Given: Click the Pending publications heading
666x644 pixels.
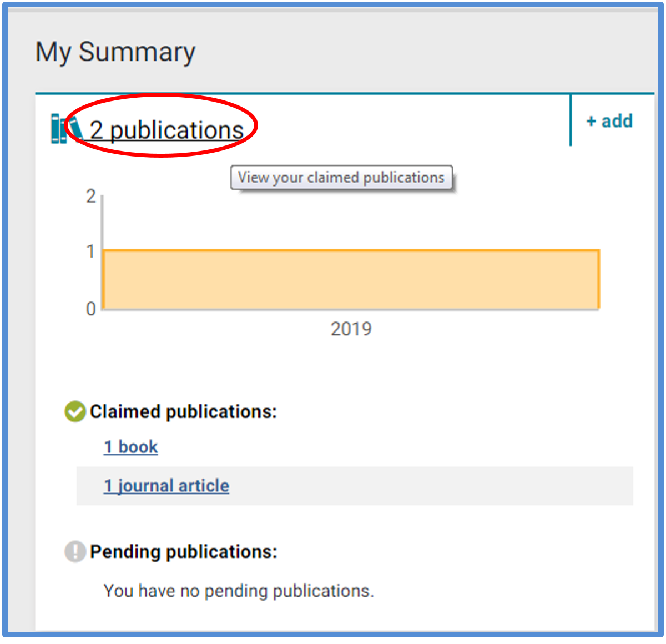Looking at the screenshot, I should (x=183, y=552).
